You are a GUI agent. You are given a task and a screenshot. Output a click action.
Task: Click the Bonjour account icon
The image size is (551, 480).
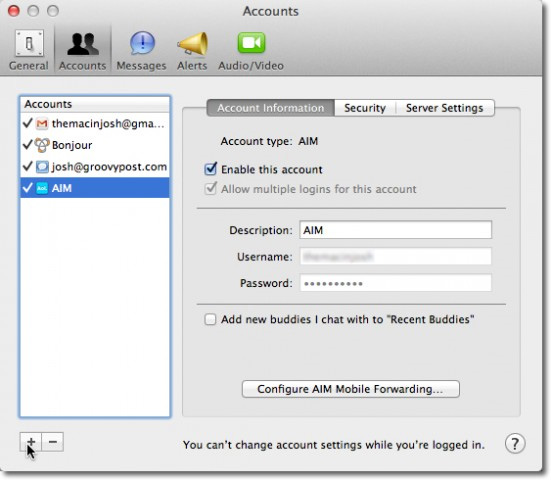tap(42, 145)
